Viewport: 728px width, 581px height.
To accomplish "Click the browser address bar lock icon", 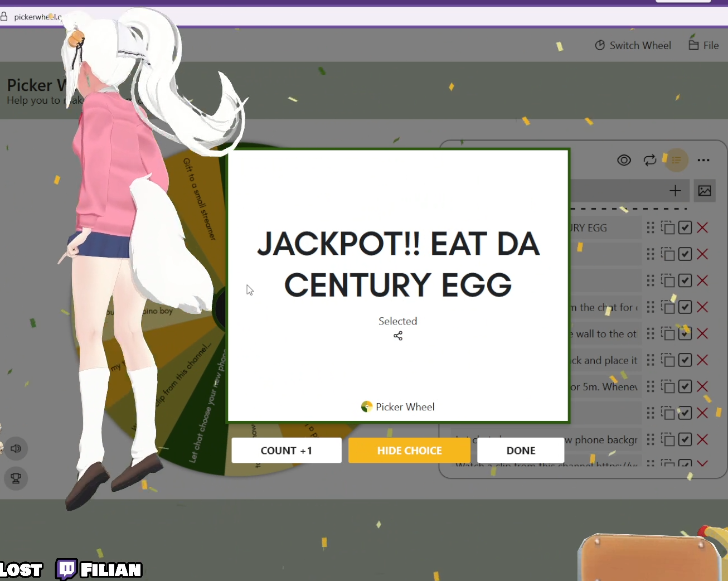I will 4,17.
